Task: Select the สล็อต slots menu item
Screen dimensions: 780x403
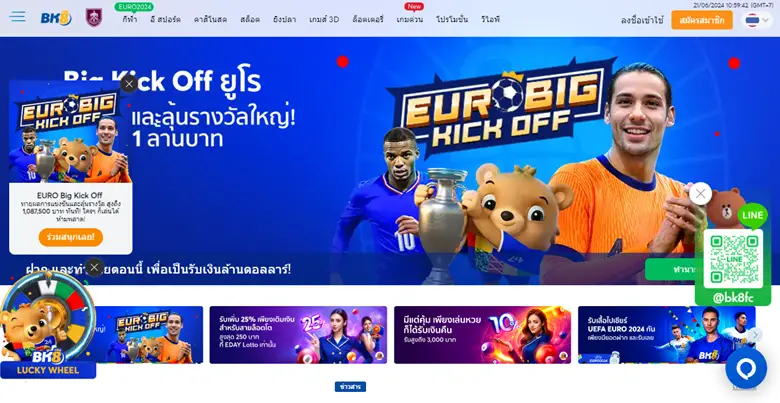Action: pyautogui.click(x=250, y=19)
